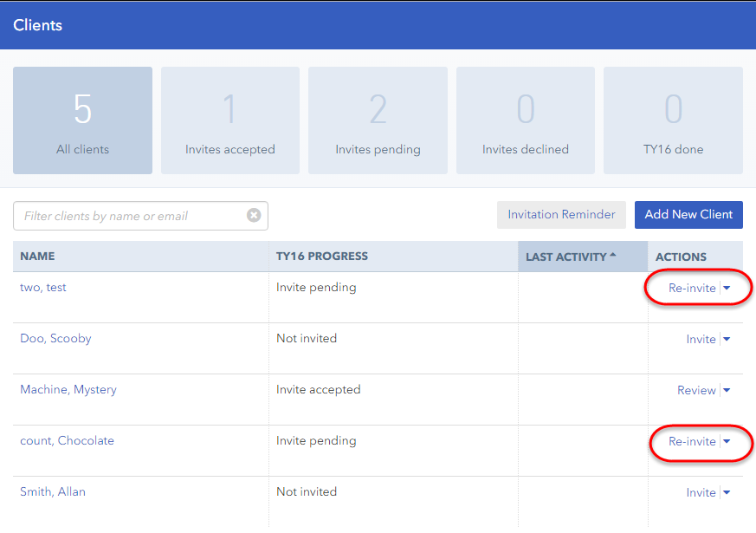Screen dimensions: 756x533
Task: Re-invite the client count, Chocolate
Action: pos(692,441)
